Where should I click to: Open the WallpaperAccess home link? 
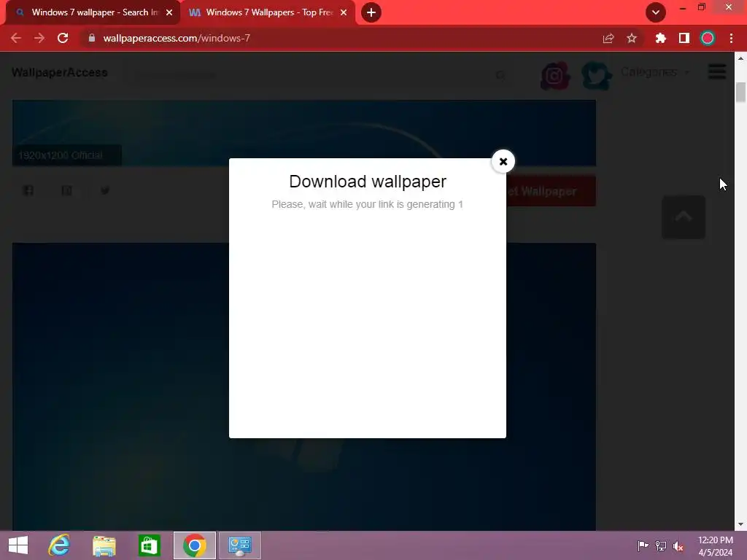(x=60, y=72)
